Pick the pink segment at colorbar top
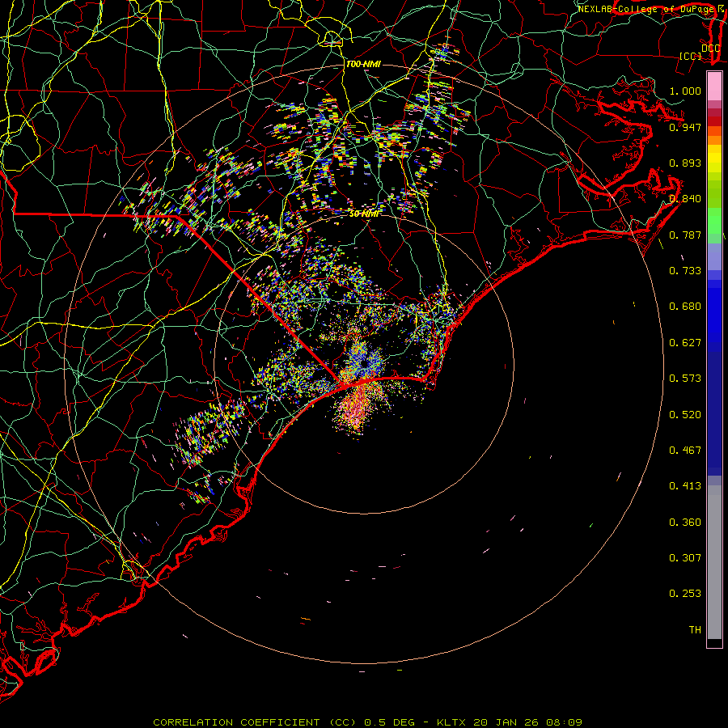728x728 pixels. [714, 87]
